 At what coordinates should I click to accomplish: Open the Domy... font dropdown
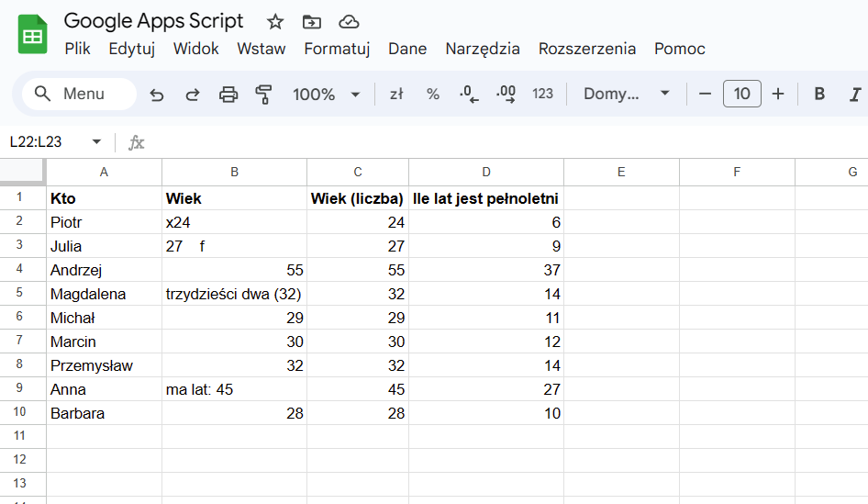tap(627, 95)
